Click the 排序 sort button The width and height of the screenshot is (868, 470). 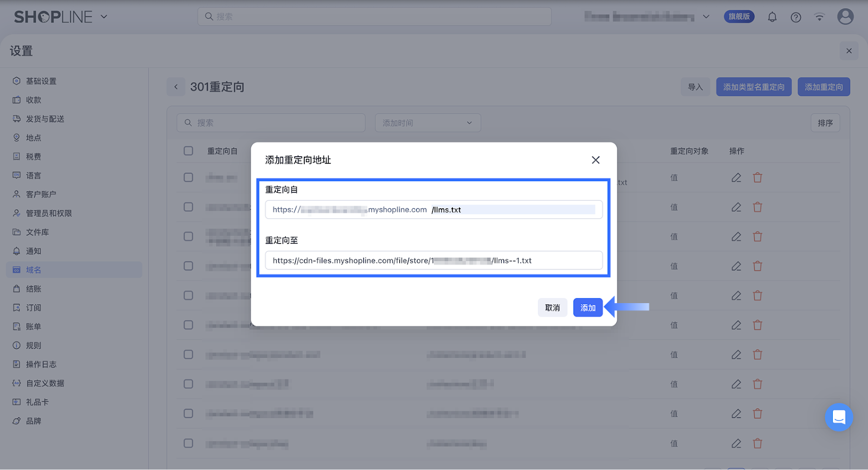pos(826,123)
